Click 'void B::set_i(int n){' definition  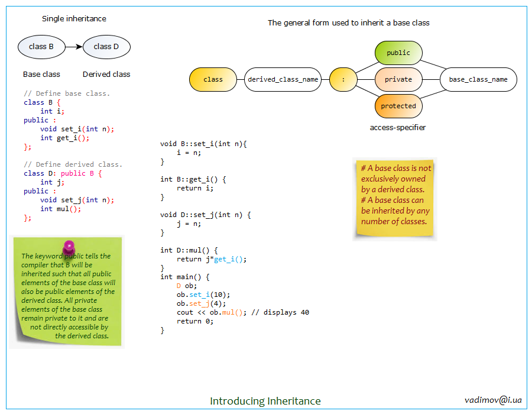(x=203, y=144)
